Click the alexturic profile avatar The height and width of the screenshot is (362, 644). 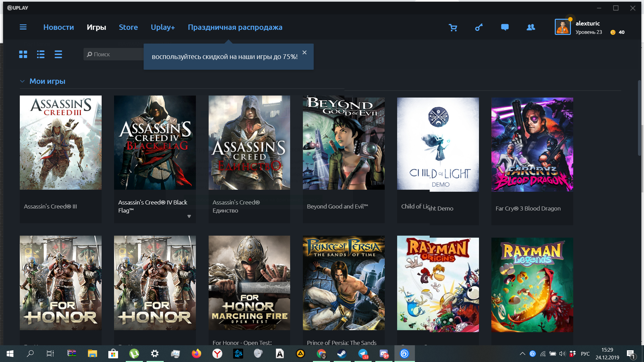coord(563,27)
